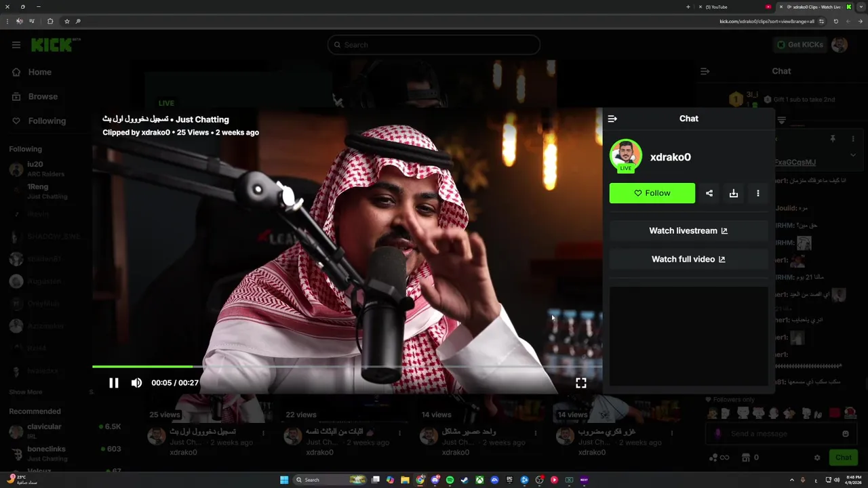Collapse the background stream chat panel
Screen dimensions: 868x488
705,71
